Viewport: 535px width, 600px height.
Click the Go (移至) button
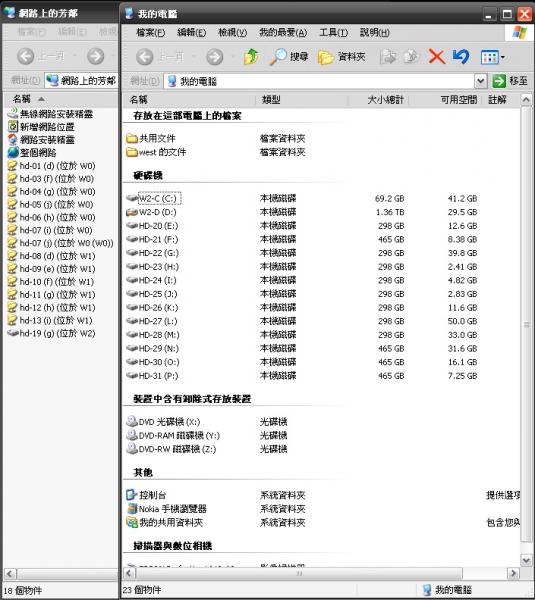tap(510, 81)
